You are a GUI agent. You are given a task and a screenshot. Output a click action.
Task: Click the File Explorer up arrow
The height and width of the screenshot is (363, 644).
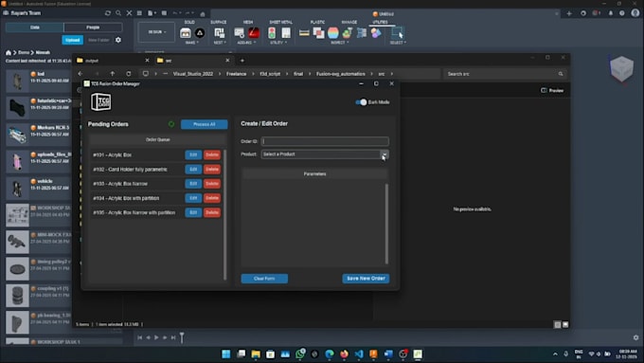coord(113,74)
